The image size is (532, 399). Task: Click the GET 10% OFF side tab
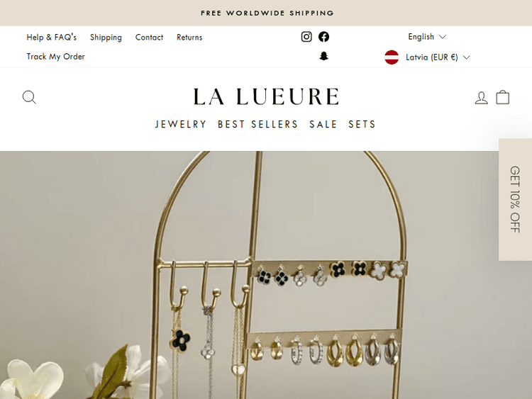click(x=515, y=199)
